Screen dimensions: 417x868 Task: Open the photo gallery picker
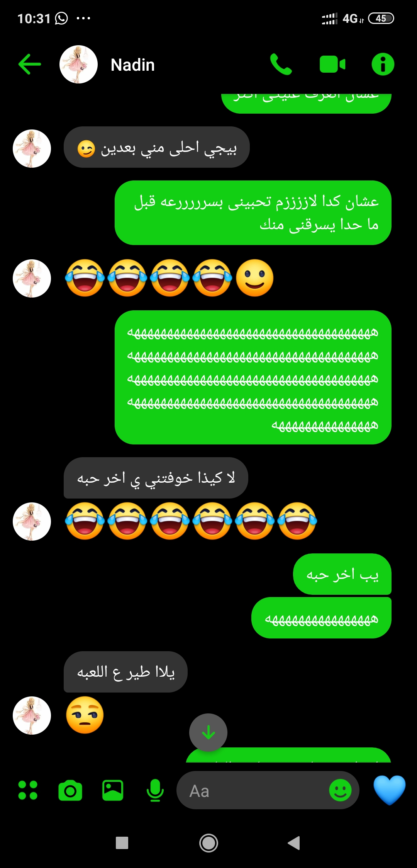pos(113,790)
